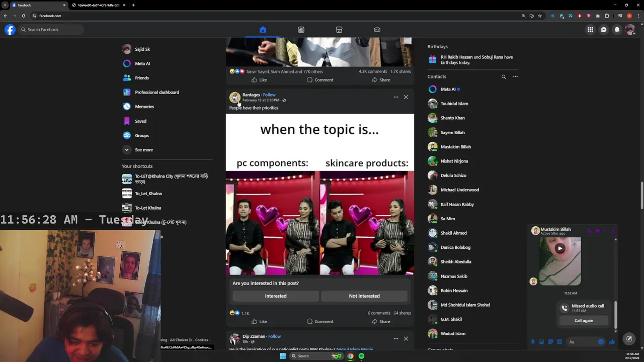
Task: Start audio call in chat header
Action: [x=589, y=231]
